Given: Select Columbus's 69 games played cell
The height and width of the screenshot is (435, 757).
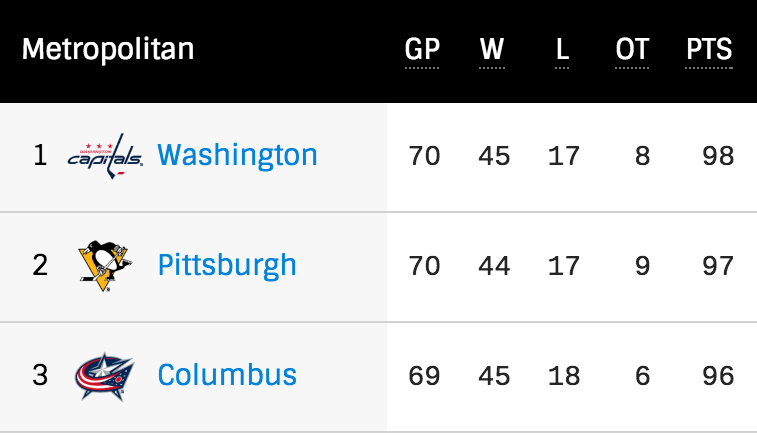Looking at the screenshot, I should click(424, 376).
